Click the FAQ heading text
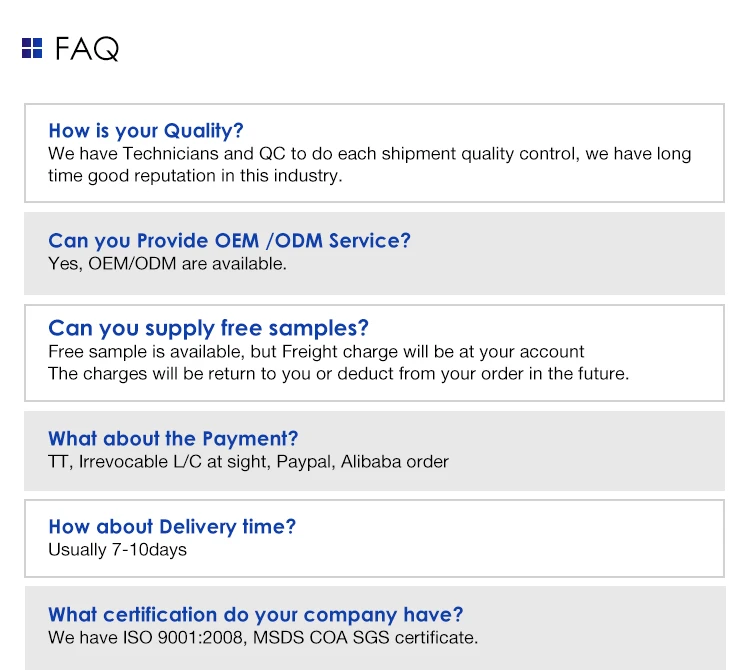 pyautogui.click(x=87, y=48)
